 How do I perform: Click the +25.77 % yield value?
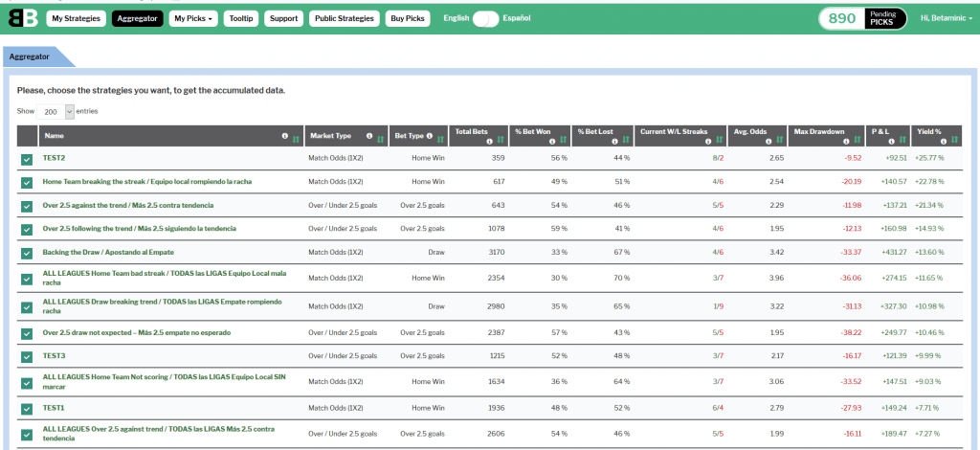[929, 158]
